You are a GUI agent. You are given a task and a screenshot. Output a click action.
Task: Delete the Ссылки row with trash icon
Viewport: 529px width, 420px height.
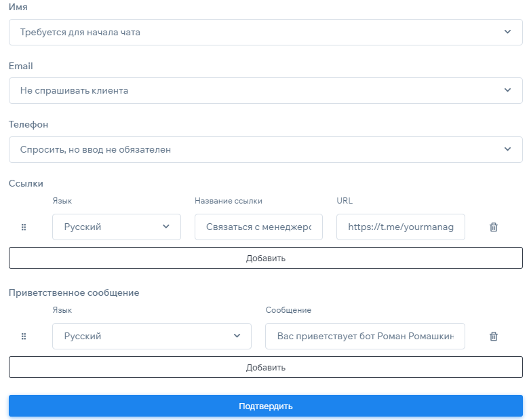(494, 227)
